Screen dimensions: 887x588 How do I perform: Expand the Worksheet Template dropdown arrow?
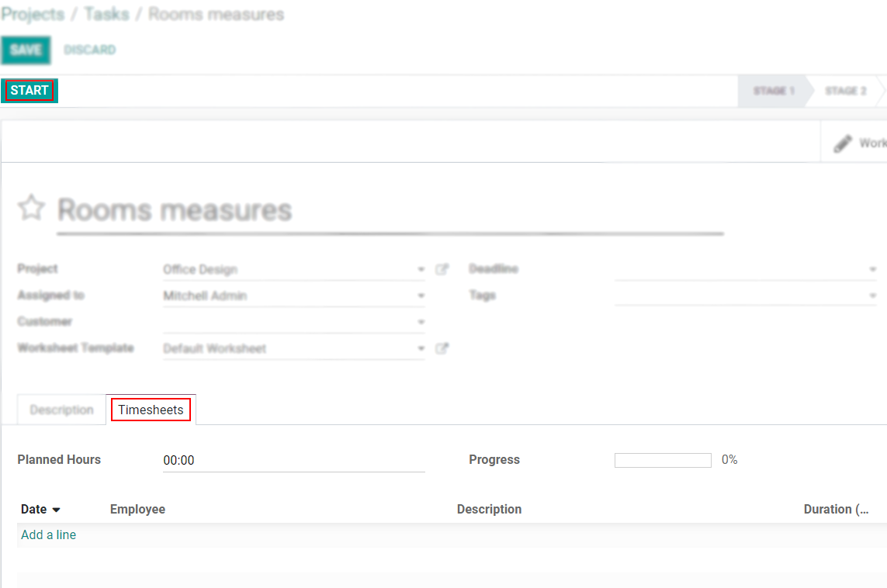[421, 348]
